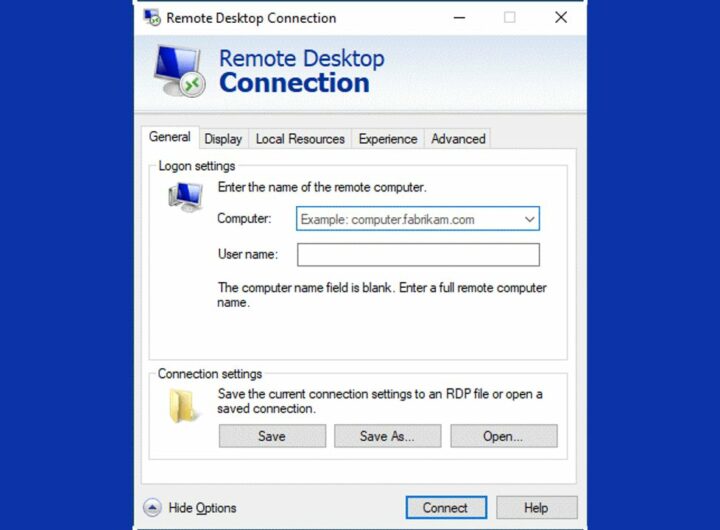Image resolution: width=720 pixels, height=530 pixels.
Task: Click the 'computer name field is blank' message
Action: (382, 295)
